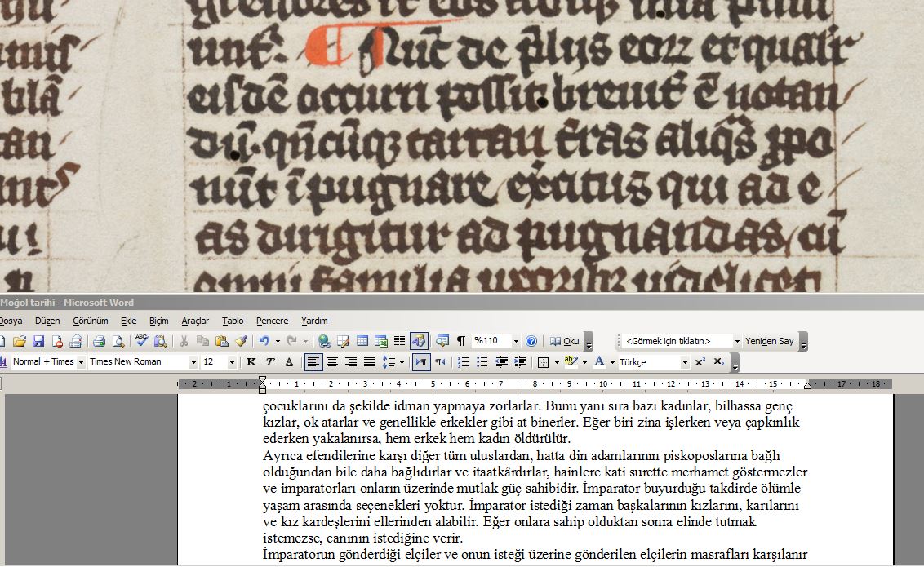Expand the highlight color dropdown arrow
Screen dimensions: 924x567
click(584, 363)
